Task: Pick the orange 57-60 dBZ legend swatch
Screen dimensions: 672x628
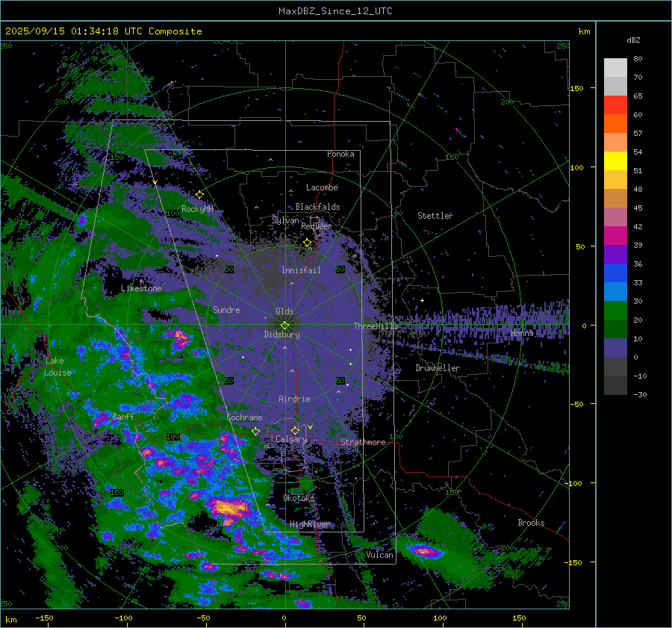Action: (615, 124)
